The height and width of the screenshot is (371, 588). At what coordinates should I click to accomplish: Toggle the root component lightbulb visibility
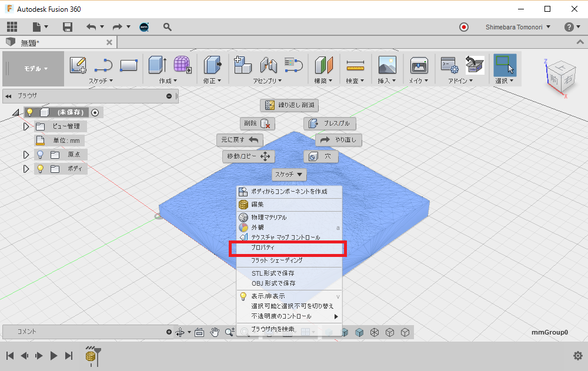(29, 112)
